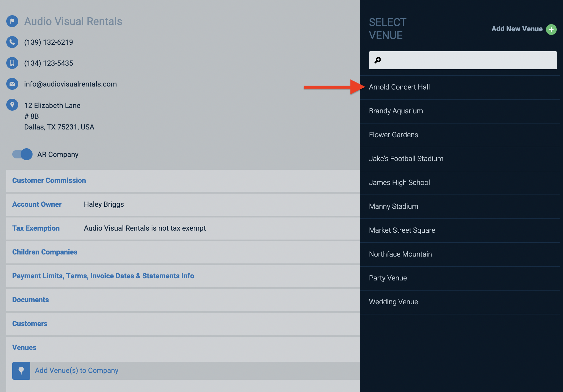
Task: Expand the Documents section
Action: [x=183, y=300]
